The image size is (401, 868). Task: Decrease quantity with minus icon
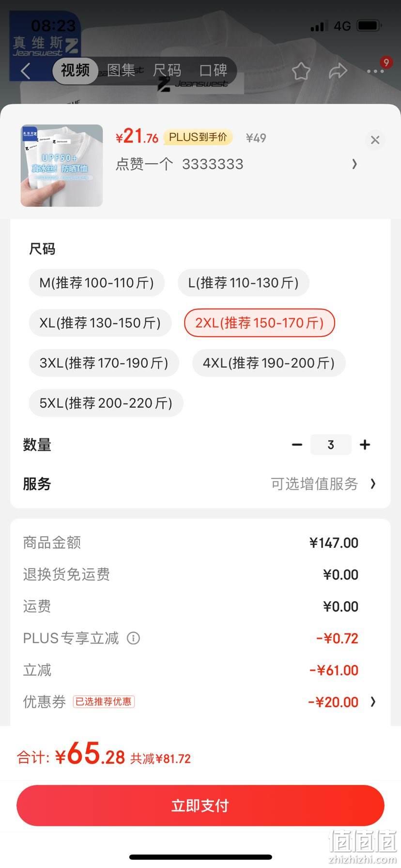pyautogui.click(x=297, y=445)
